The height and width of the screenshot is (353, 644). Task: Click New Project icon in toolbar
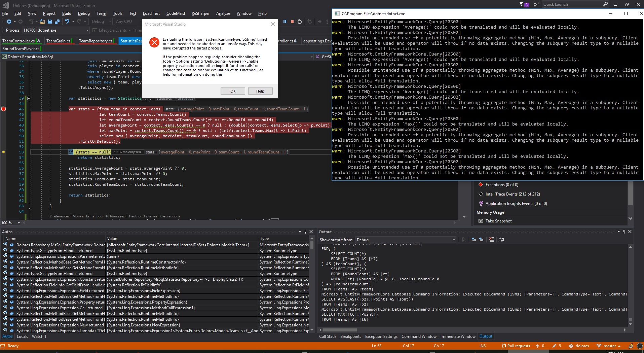coord(31,22)
